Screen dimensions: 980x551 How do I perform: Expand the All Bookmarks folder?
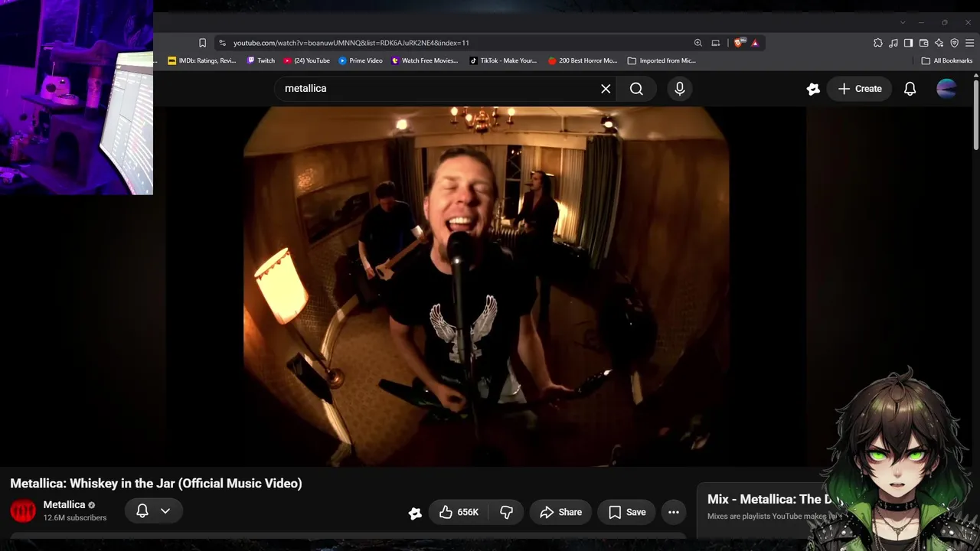[x=947, y=60]
